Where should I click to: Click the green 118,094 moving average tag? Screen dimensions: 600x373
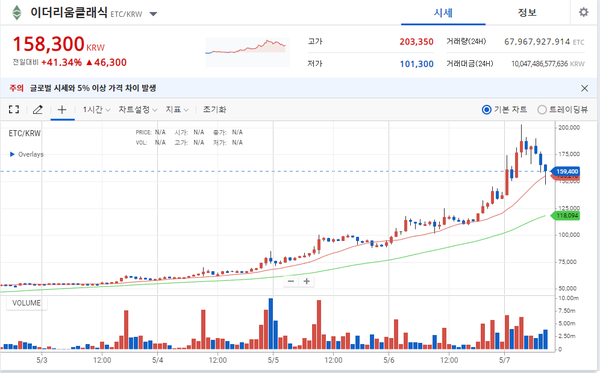pos(566,216)
